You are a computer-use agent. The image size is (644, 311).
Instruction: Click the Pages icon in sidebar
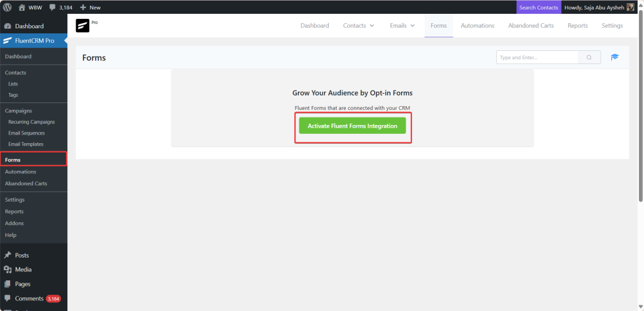click(x=8, y=284)
